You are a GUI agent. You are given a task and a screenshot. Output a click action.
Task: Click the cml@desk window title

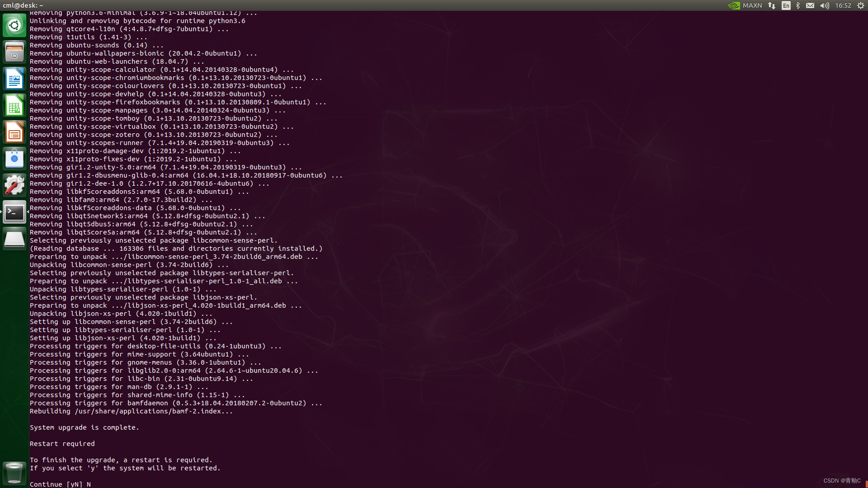[23, 5]
